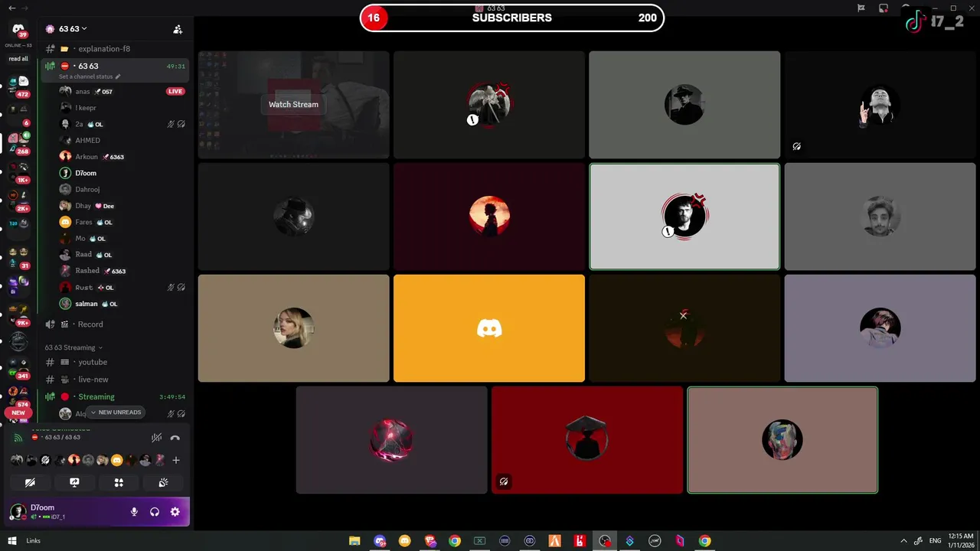Select the blonde woman avatar tile
The height and width of the screenshot is (551, 980).
point(293,328)
